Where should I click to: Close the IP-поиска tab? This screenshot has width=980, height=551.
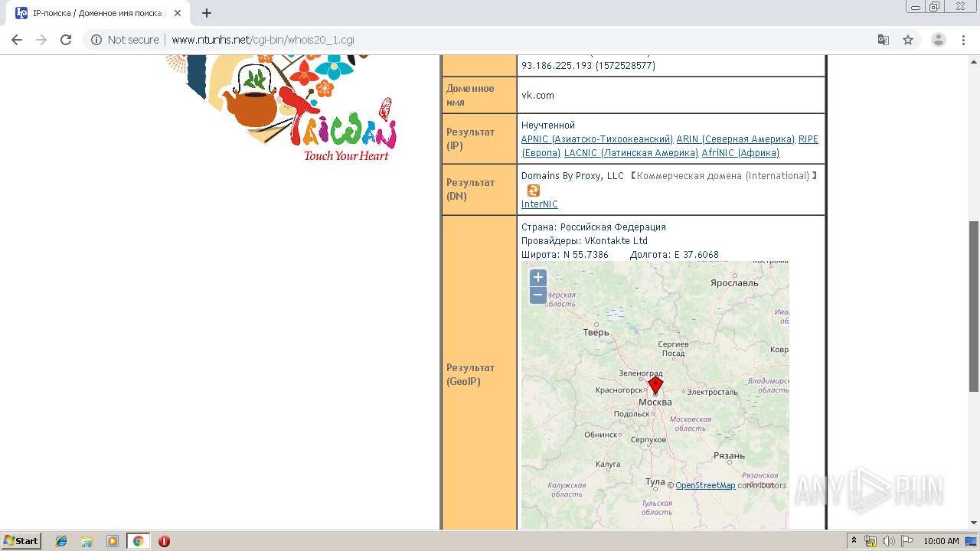178,13
